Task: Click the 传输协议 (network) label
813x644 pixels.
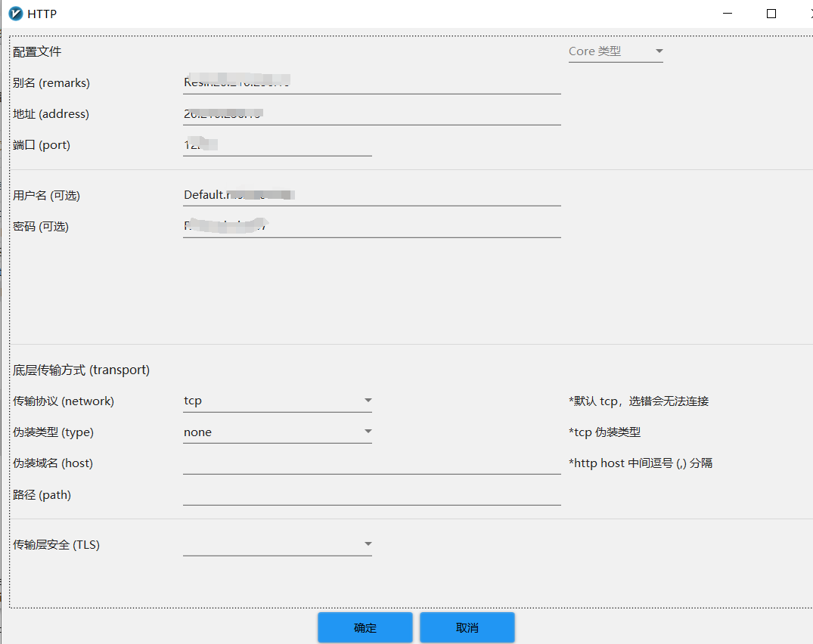Action: pyautogui.click(x=64, y=401)
